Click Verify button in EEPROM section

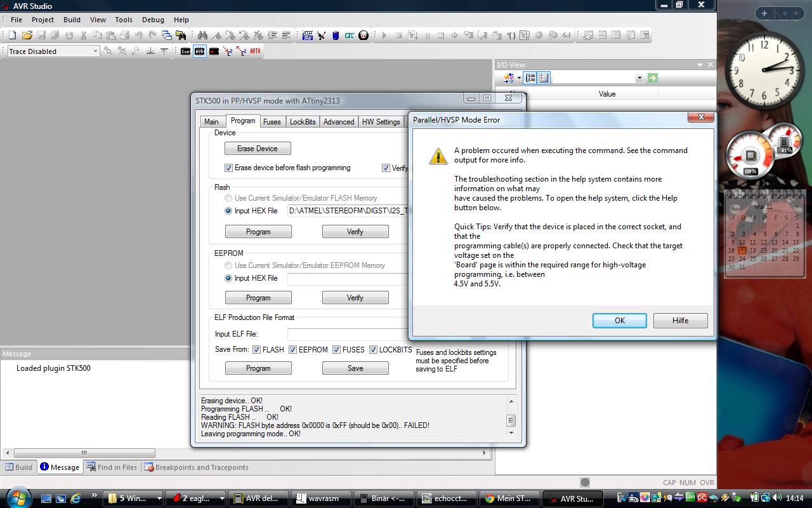coord(355,298)
